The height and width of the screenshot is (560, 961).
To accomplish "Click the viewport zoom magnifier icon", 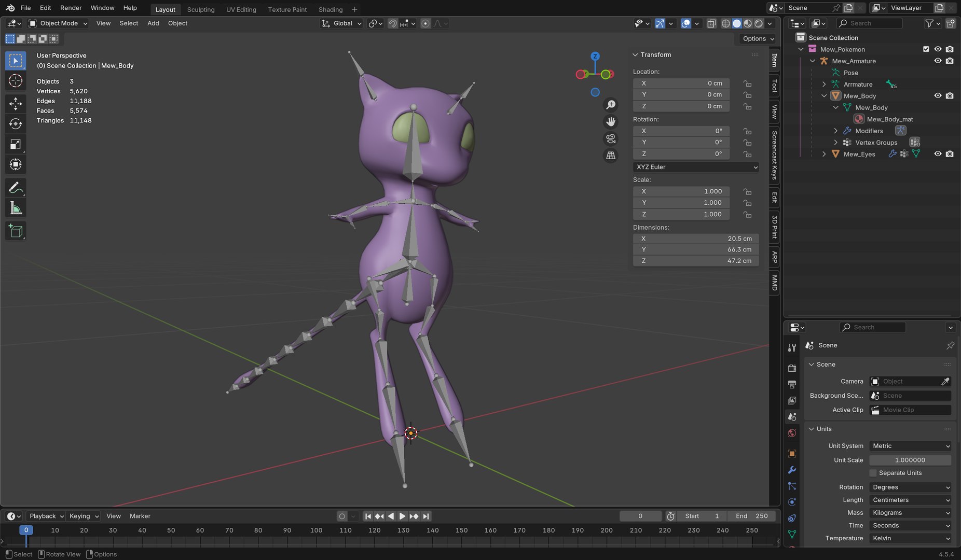I will tap(611, 105).
